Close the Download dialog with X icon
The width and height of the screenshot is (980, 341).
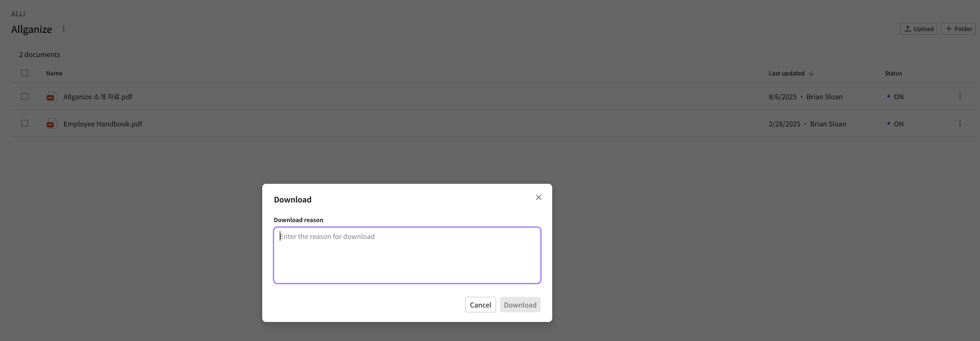538,197
